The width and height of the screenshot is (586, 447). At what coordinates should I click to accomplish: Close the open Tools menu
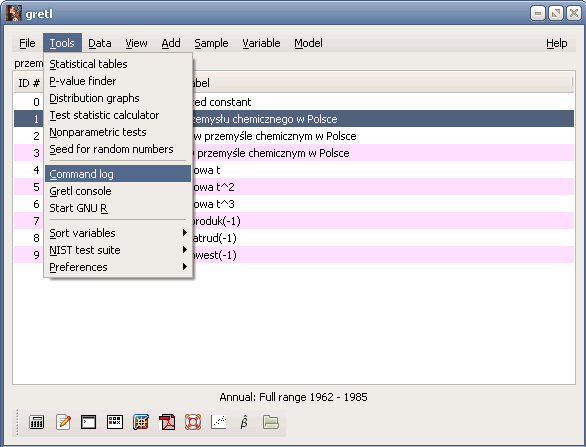(x=62, y=43)
